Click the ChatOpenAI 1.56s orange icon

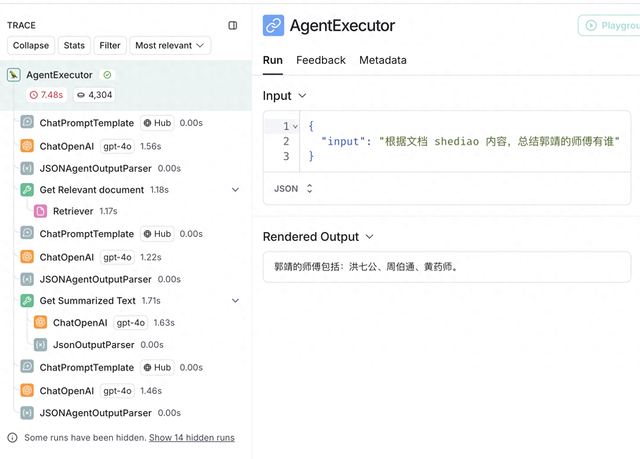point(27,146)
